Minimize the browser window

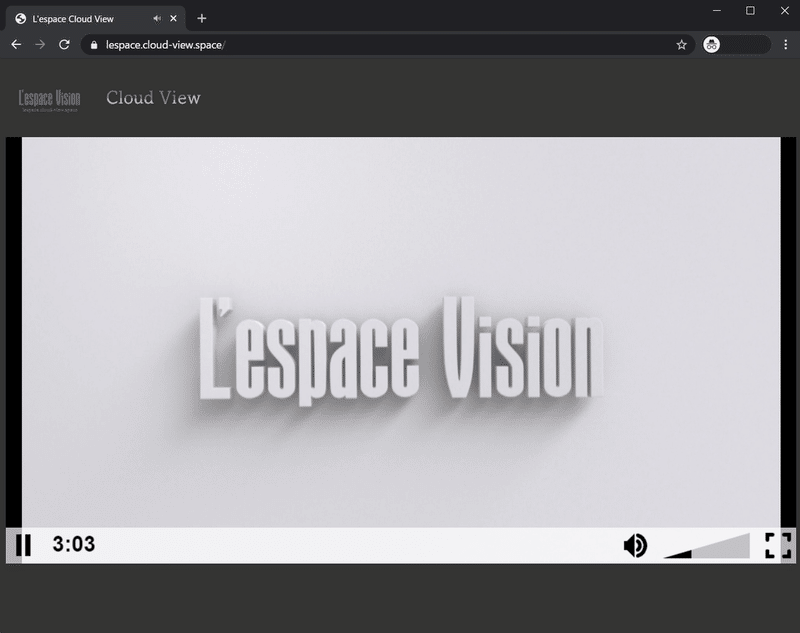click(x=717, y=11)
